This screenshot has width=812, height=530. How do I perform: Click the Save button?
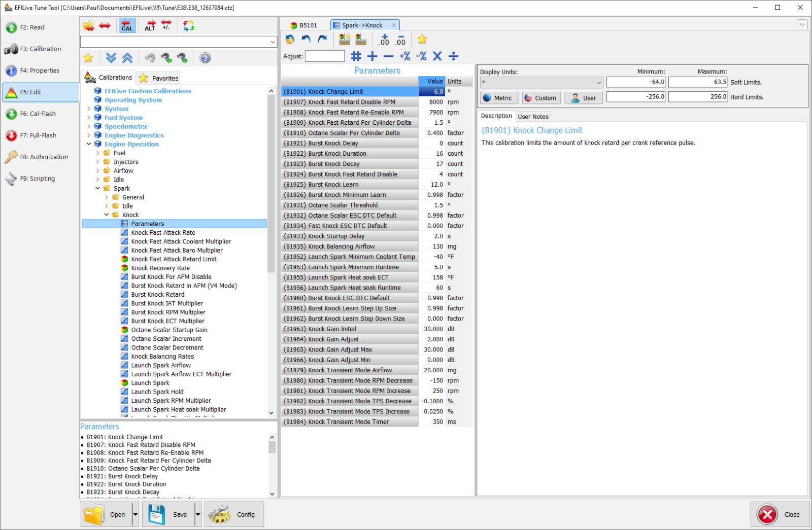168,514
